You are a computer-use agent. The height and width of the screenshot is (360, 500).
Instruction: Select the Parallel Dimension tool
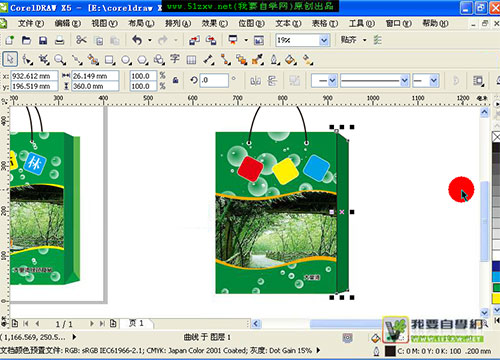(209, 60)
